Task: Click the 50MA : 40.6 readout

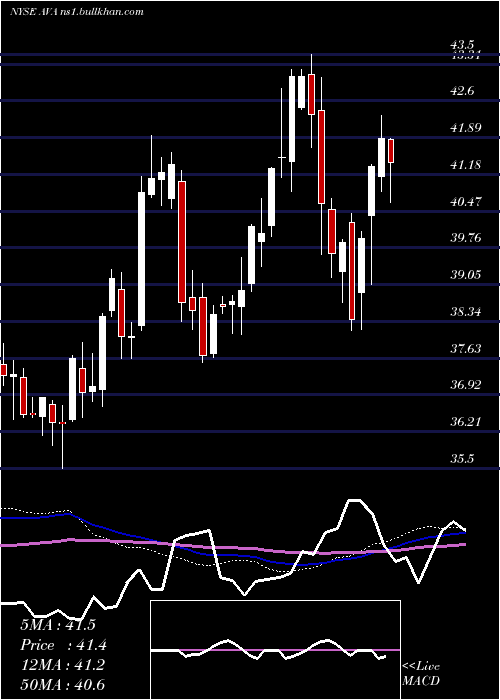Action: 62,685
